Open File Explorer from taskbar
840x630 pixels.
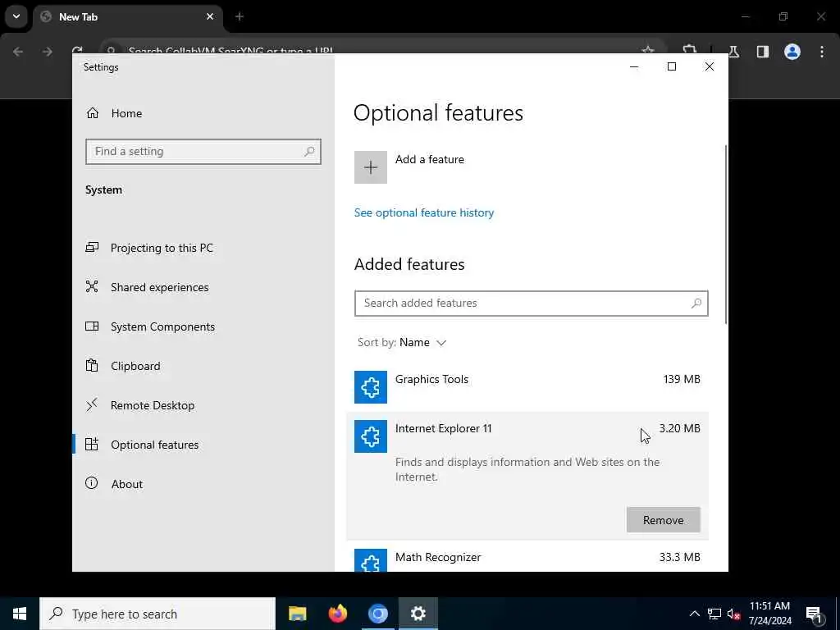tap(297, 614)
